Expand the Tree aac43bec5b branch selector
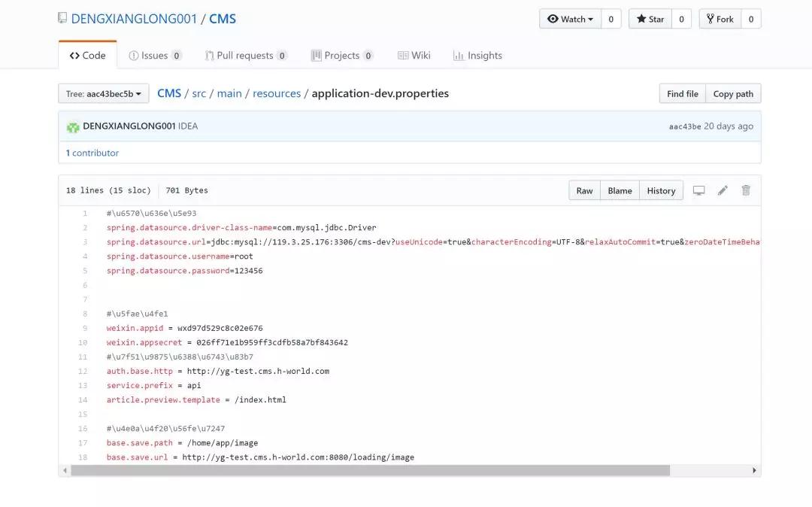 click(x=104, y=94)
